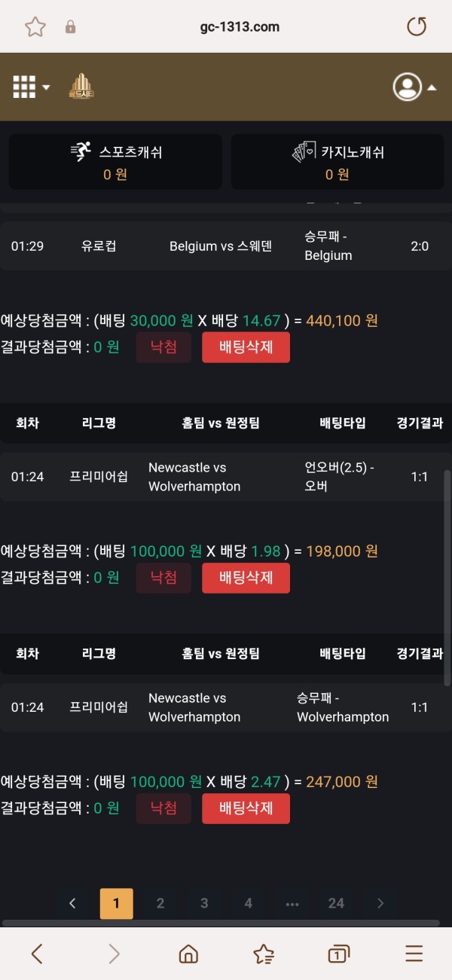452x980 pixels.
Task: Open the browser hamburger menu
Action: click(x=414, y=954)
